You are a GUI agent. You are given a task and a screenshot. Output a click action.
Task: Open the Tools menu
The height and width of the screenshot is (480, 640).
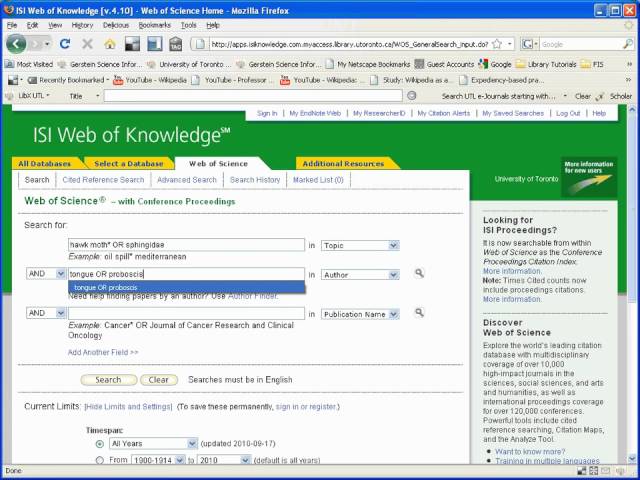pos(189,25)
